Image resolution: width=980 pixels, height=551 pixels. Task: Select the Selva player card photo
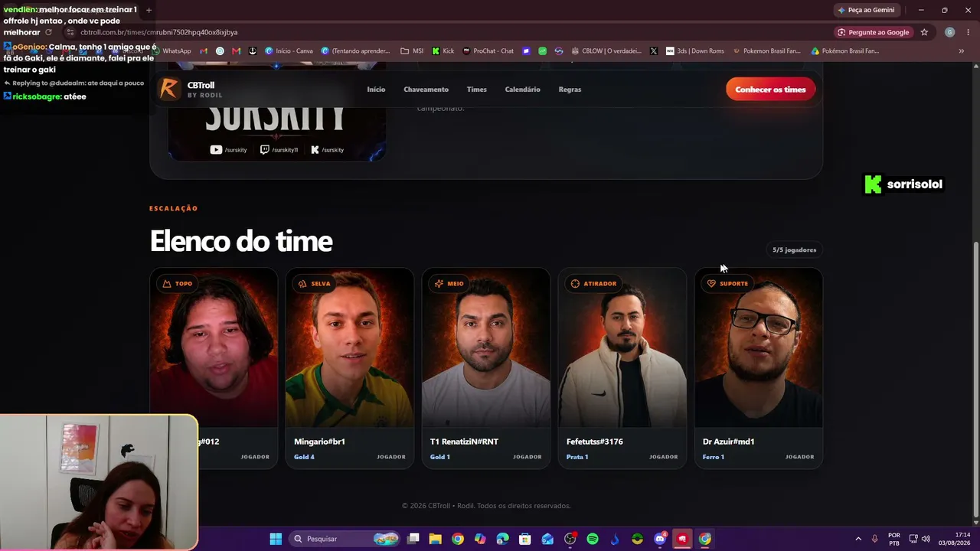(x=350, y=347)
